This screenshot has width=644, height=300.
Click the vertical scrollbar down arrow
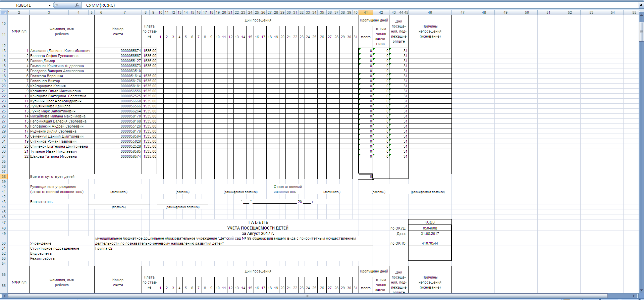pos(641,291)
